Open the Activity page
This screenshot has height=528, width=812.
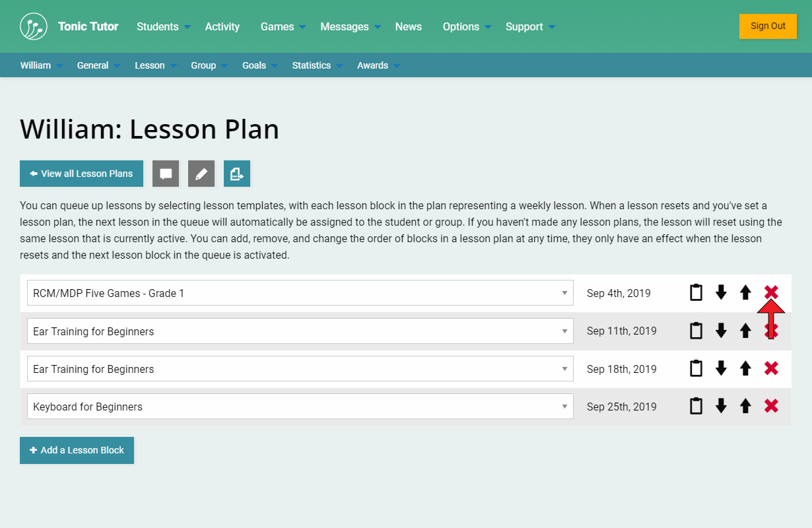[x=222, y=26]
